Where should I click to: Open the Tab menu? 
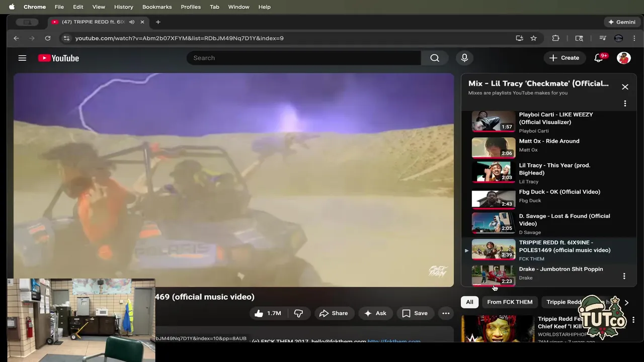(x=214, y=7)
